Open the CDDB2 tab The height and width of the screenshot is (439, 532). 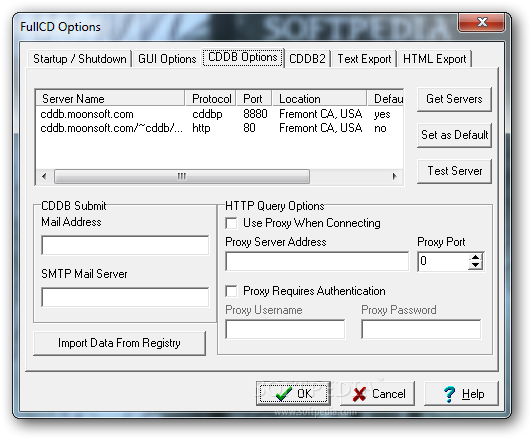coord(307,59)
